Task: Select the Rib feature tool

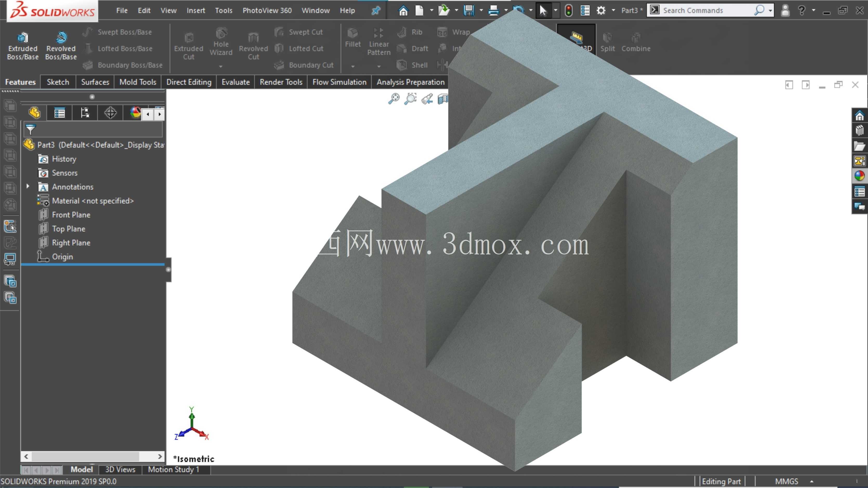Action: 410,32
